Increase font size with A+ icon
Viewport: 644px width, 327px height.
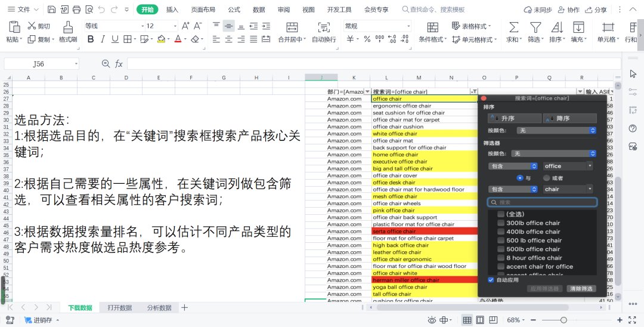(185, 26)
